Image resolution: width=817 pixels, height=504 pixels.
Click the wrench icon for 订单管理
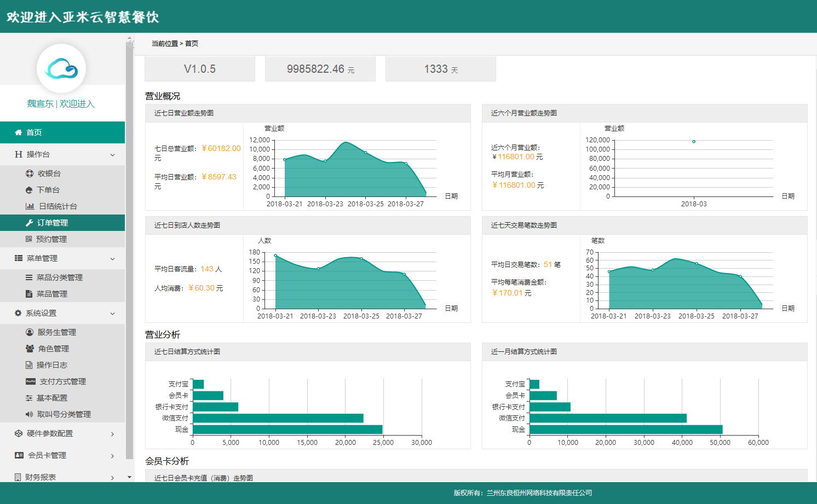[x=30, y=223]
